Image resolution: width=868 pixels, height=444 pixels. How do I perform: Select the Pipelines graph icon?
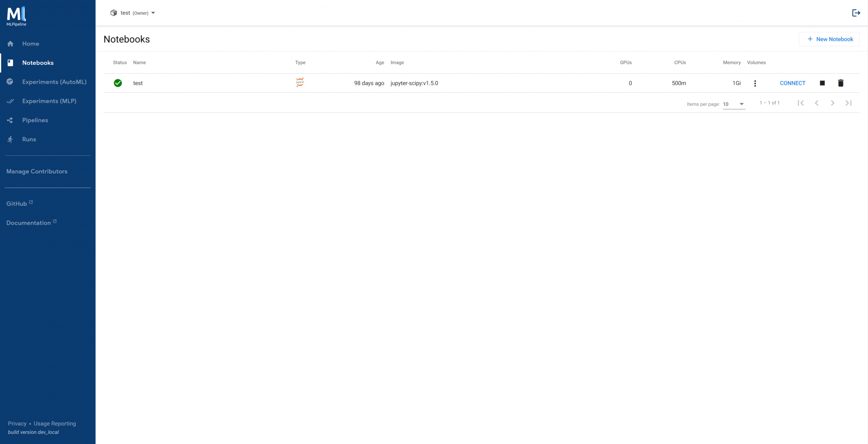(x=10, y=120)
